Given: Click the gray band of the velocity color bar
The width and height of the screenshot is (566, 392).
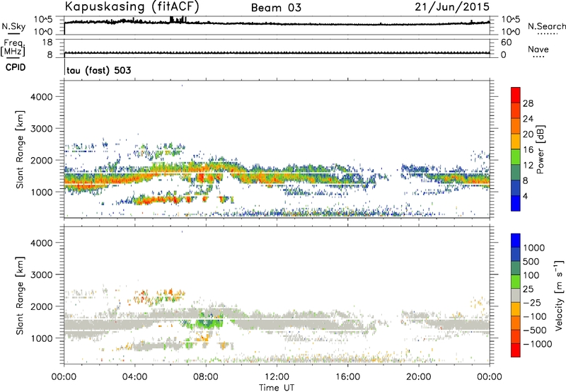Looking at the screenshot, I should 516,296.
